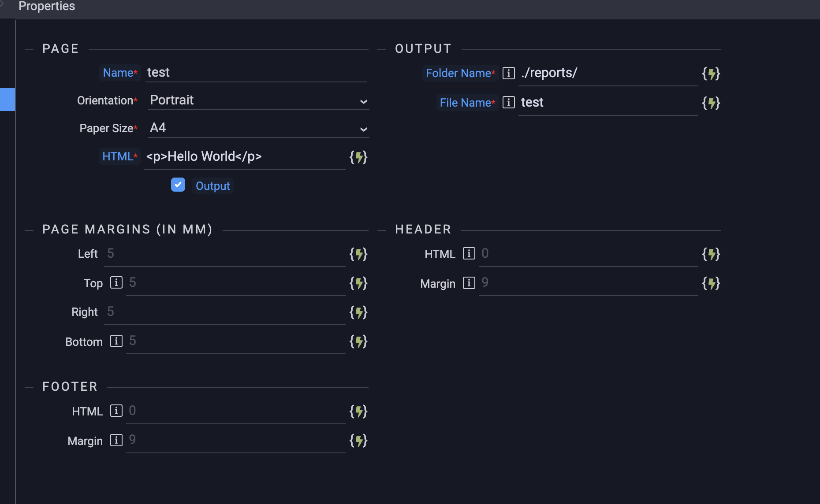Click the File Name label
Image resolution: width=820 pixels, height=504 pixels.
(x=465, y=103)
